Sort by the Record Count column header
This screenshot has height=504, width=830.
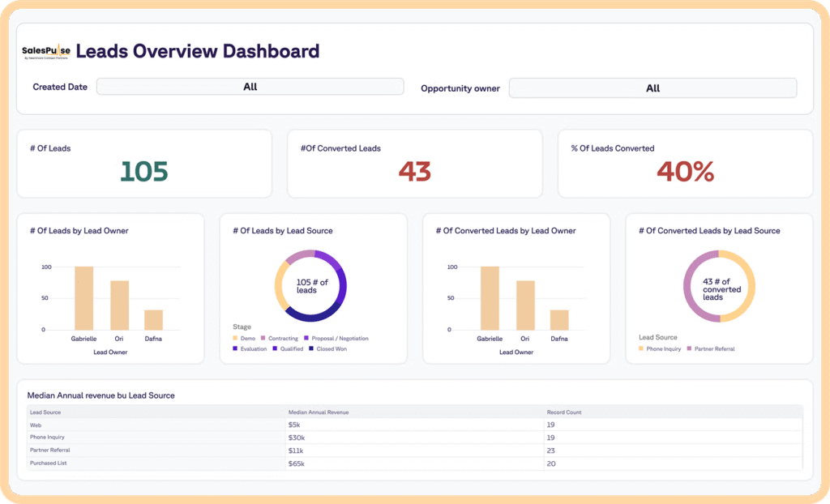tap(564, 412)
